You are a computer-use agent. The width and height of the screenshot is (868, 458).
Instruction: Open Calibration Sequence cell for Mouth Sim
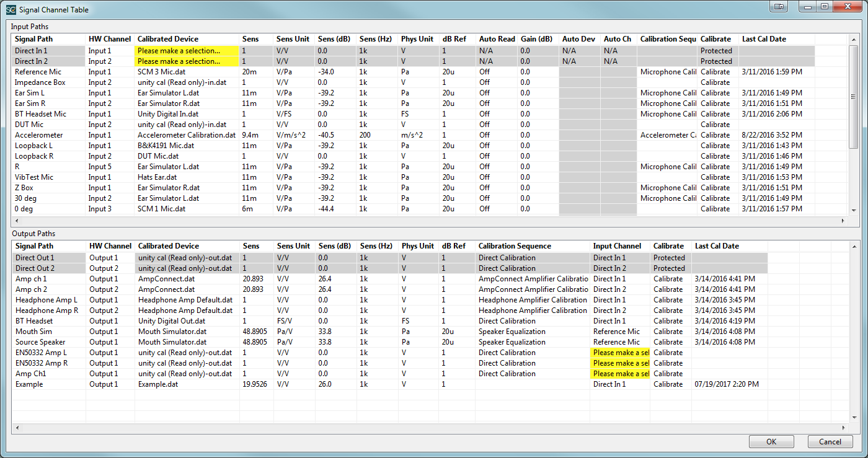point(533,332)
